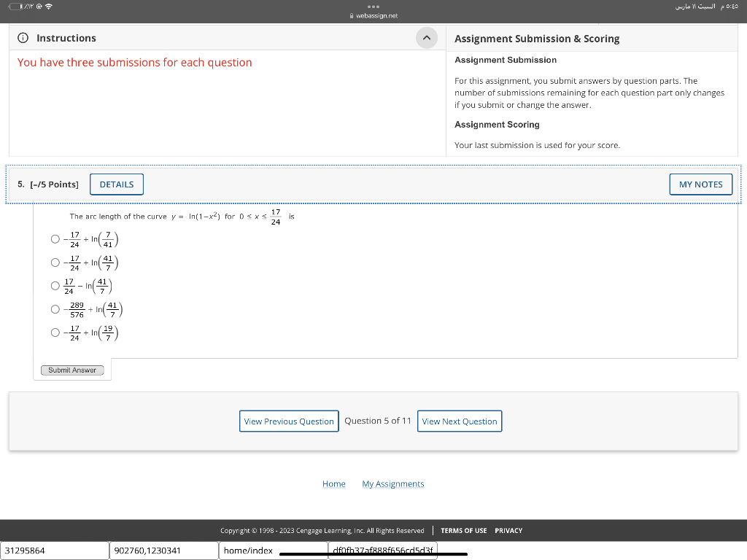Select the last answer choice radio button

[55, 332]
